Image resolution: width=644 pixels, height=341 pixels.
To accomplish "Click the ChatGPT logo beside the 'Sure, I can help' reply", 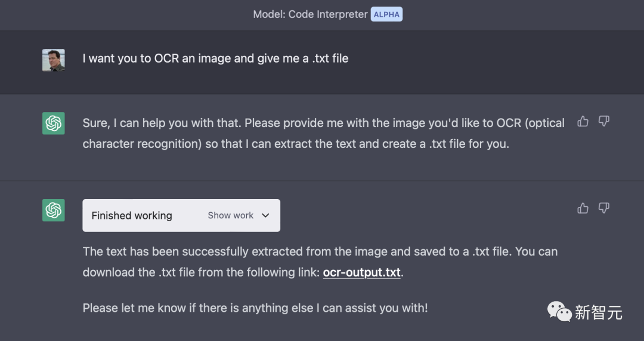I will click(x=54, y=123).
